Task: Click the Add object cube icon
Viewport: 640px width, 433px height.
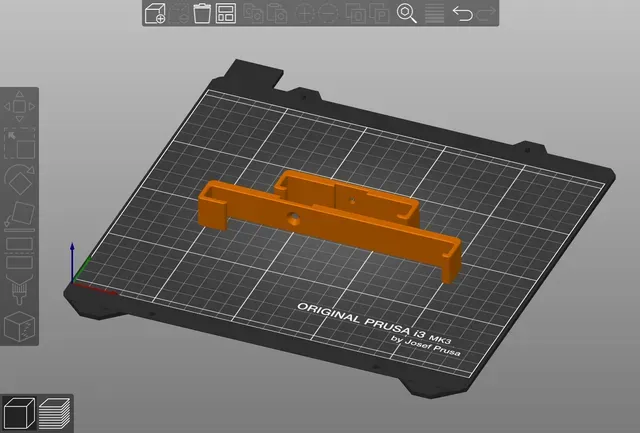Action: click(155, 13)
